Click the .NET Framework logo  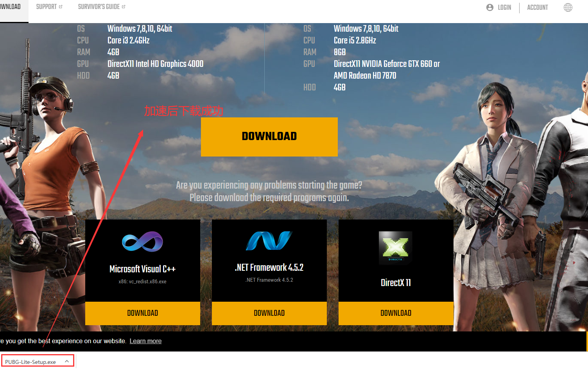(x=269, y=240)
